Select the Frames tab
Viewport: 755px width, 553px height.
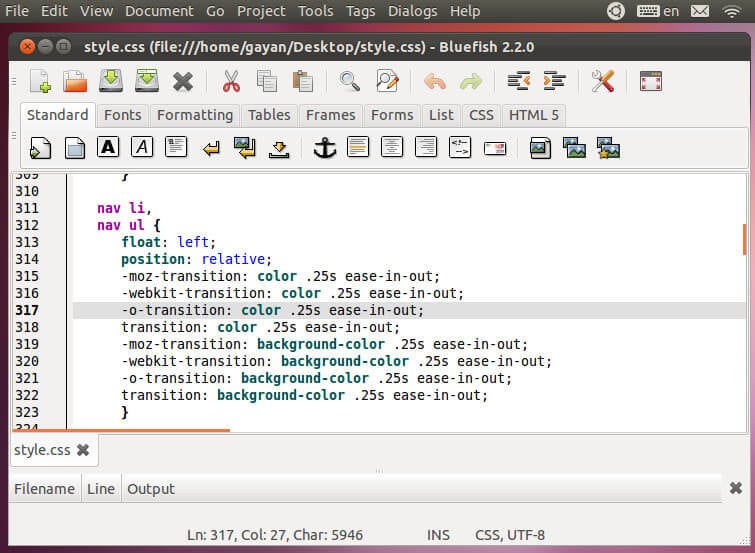click(x=330, y=116)
